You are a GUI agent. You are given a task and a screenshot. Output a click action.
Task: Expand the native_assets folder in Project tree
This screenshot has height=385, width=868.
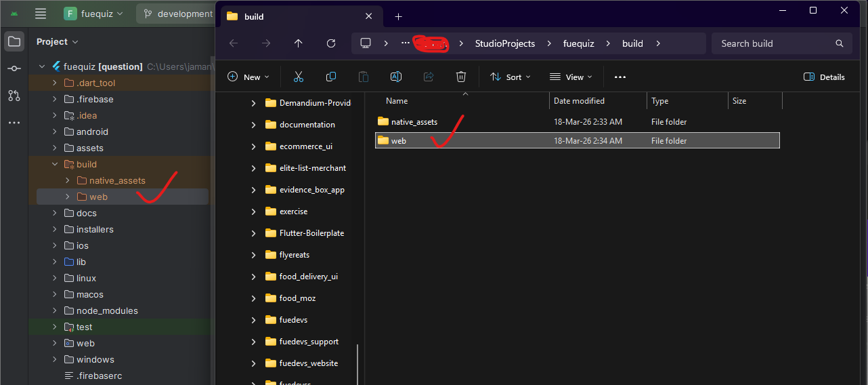[68, 180]
